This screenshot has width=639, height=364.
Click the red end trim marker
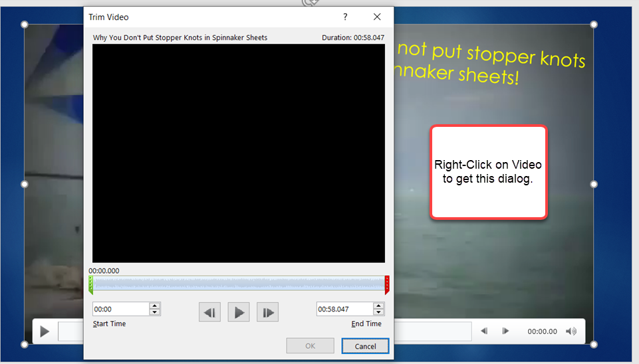point(387,284)
